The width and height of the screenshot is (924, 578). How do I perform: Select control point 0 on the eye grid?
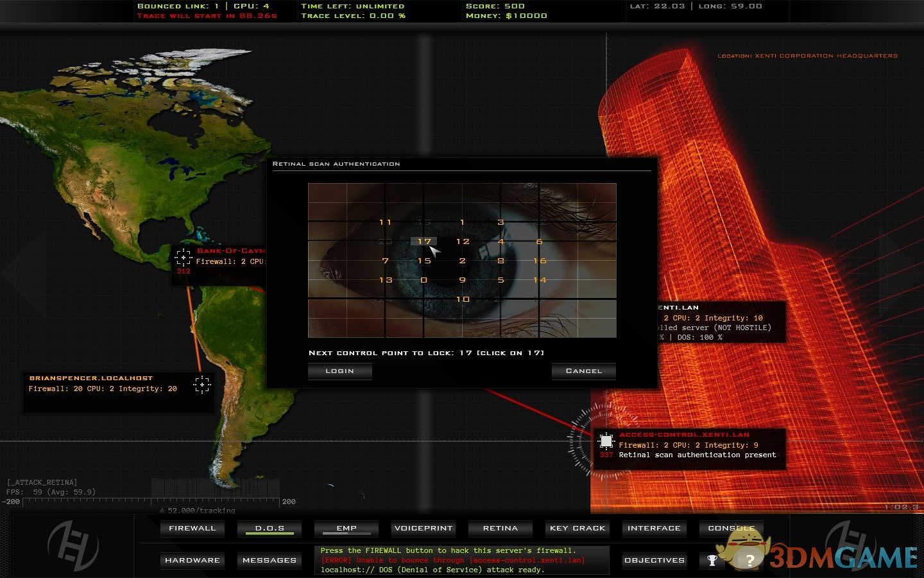point(424,280)
